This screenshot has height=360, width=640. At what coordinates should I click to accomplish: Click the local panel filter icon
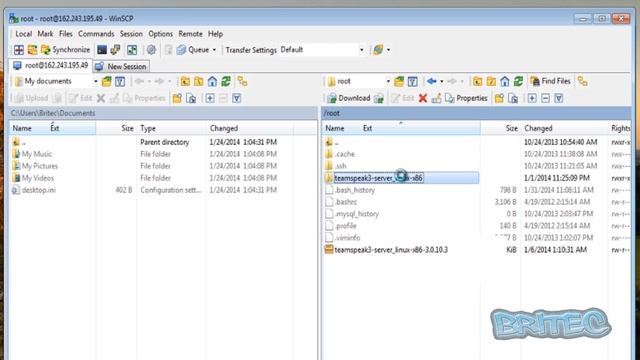[x=120, y=82]
